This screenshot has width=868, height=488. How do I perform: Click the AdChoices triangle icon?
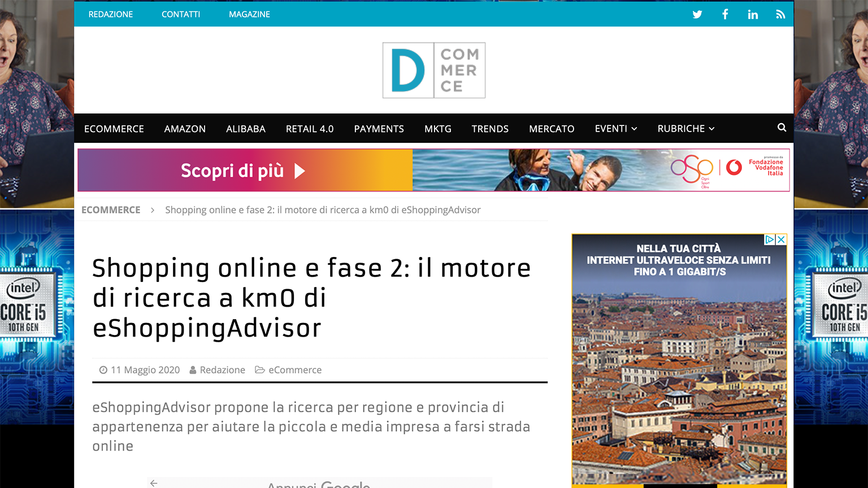tap(770, 239)
